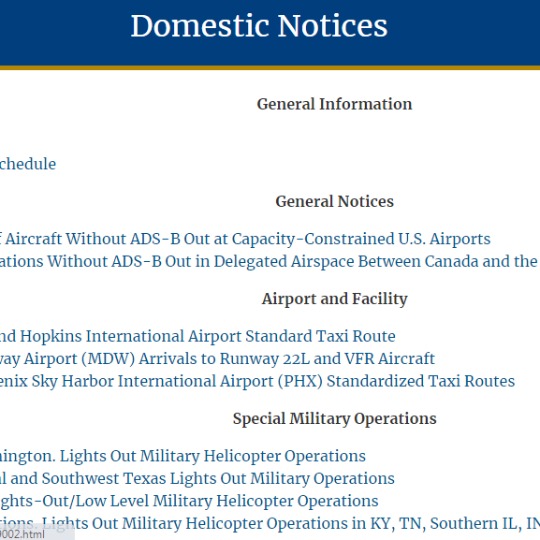Open Lights-Out/Low Level Military Helicopter Operations link
The width and height of the screenshot is (540, 540).
[189, 501]
